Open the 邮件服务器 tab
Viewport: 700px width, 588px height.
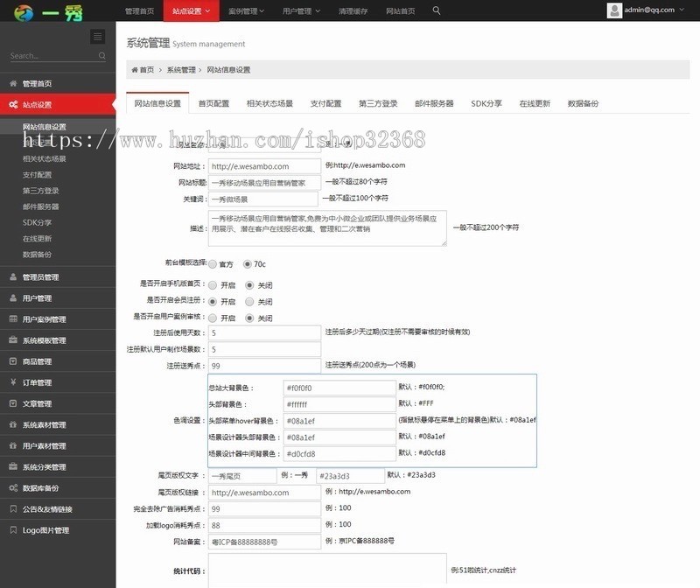[434, 103]
